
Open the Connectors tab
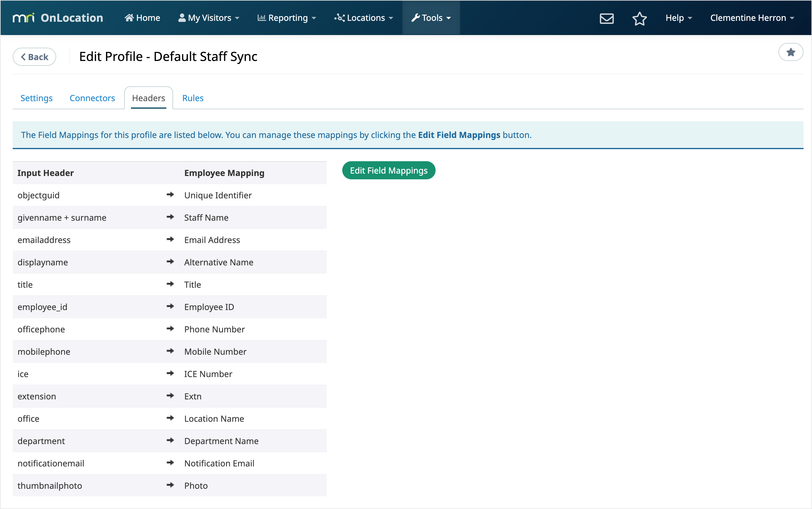point(92,98)
